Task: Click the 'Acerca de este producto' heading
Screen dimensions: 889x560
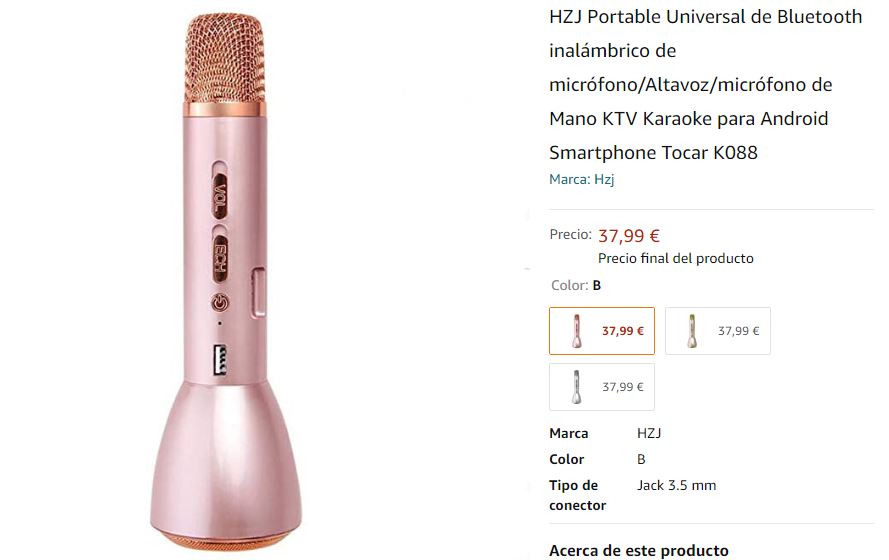Action: point(639,551)
